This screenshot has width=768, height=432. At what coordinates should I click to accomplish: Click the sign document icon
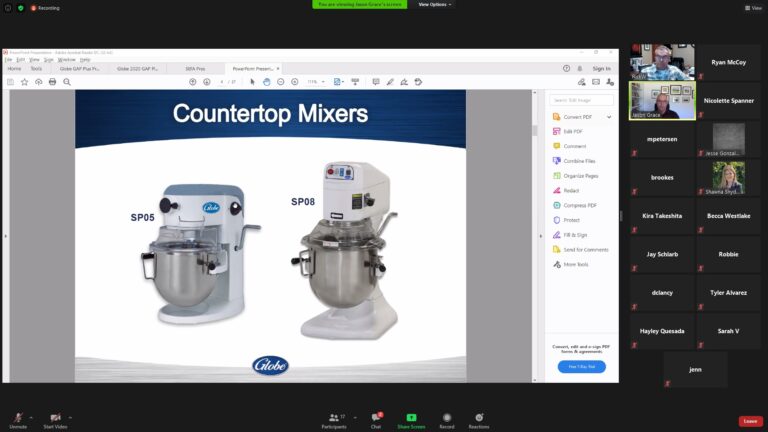coord(404,82)
